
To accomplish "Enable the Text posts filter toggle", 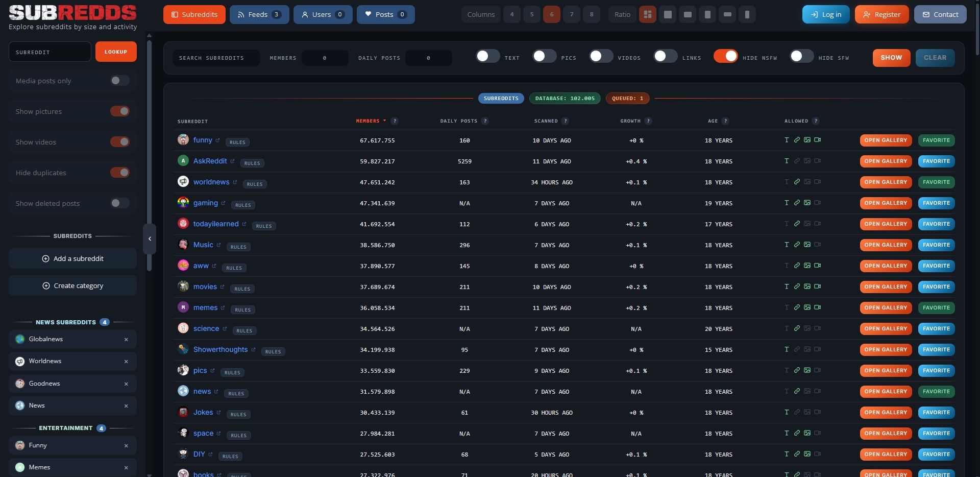I will (488, 56).
